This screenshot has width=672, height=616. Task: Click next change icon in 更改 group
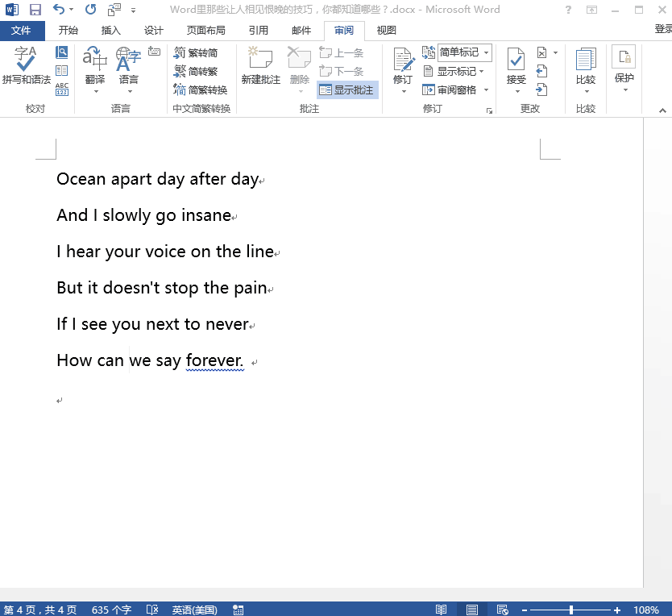[x=542, y=89]
